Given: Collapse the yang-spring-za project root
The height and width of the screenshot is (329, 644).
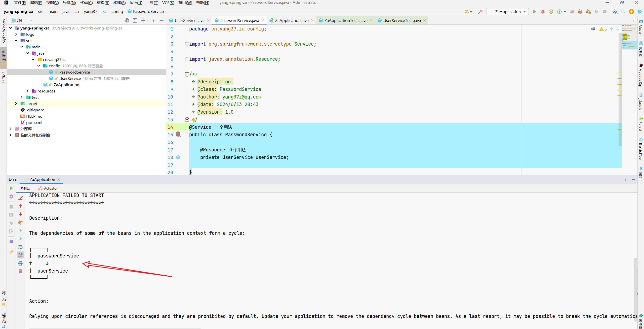Looking at the screenshot, I should click(11, 28).
